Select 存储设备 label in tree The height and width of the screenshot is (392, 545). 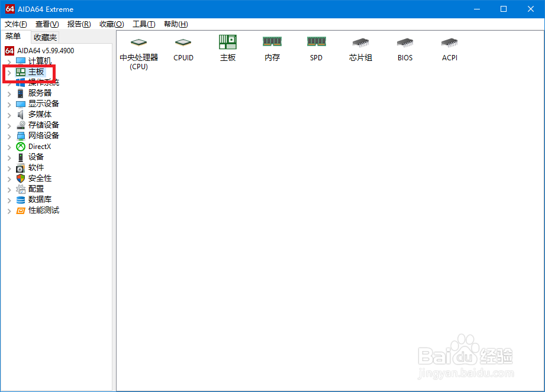(x=43, y=125)
